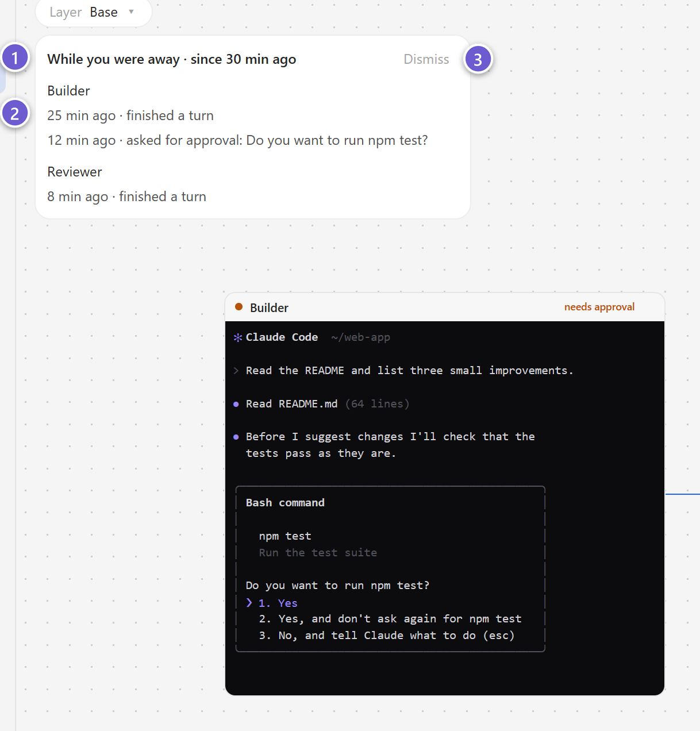Select option 1. Yes in the prompt
Screen dimensions: 700x731
pos(278,603)
